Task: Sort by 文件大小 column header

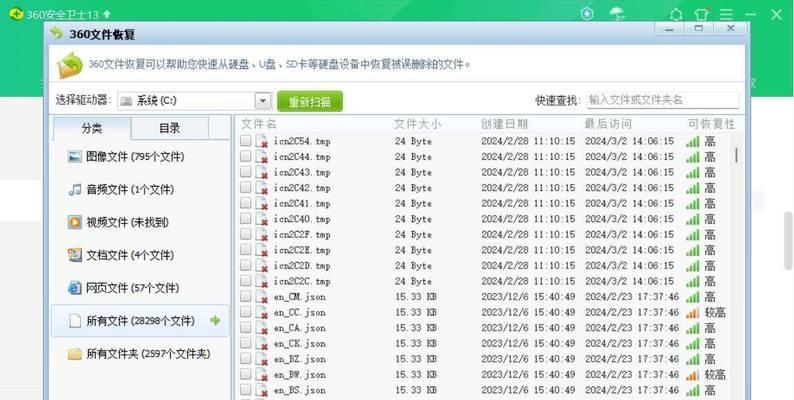Action: click(417, 124)
